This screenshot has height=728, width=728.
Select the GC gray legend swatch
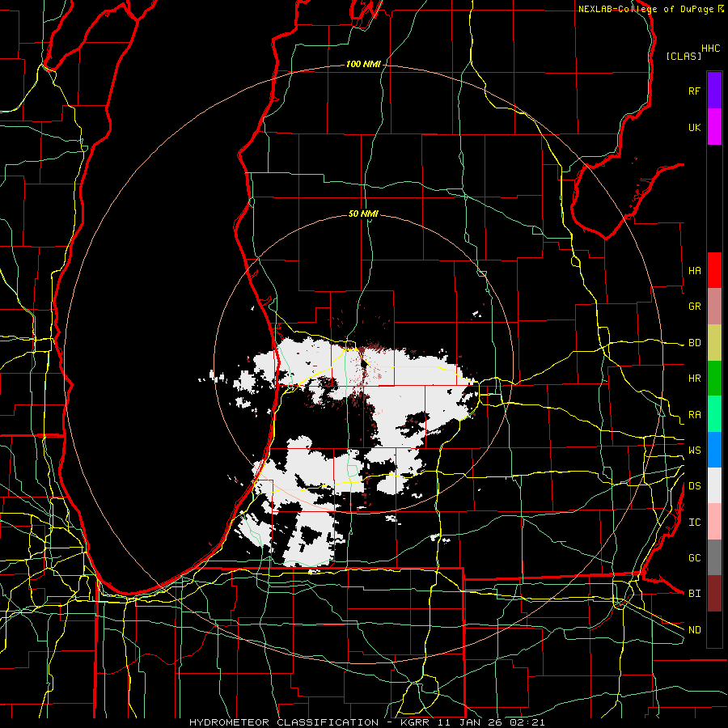click(x=714, y=557)
